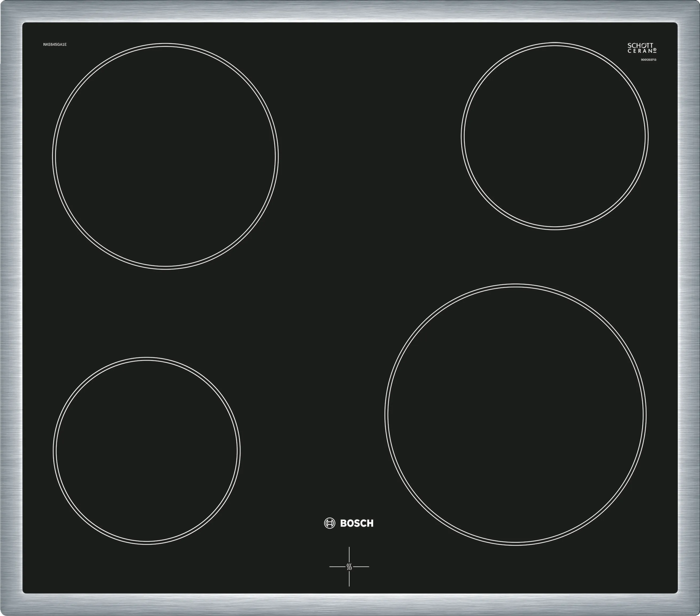Select the large bottom-right cooking zone
This screenshot has width=700, height=616.
(515, 415)
